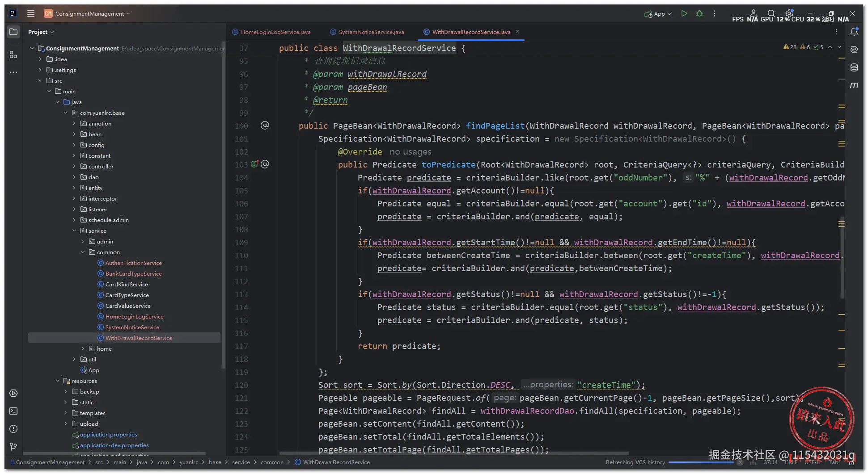The height and width of the screenshot is (474, 868).
Task: Open BankCardTypeService in project tree
Action: point(134,273)
